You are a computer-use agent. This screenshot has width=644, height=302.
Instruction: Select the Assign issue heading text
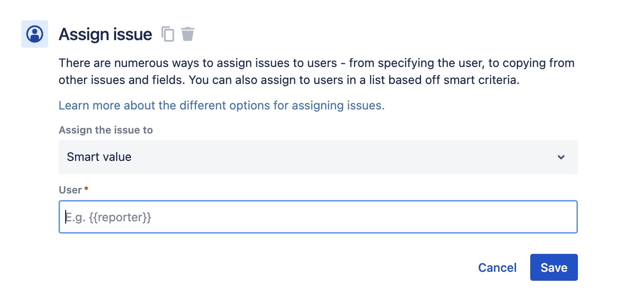tap(105, 34)
